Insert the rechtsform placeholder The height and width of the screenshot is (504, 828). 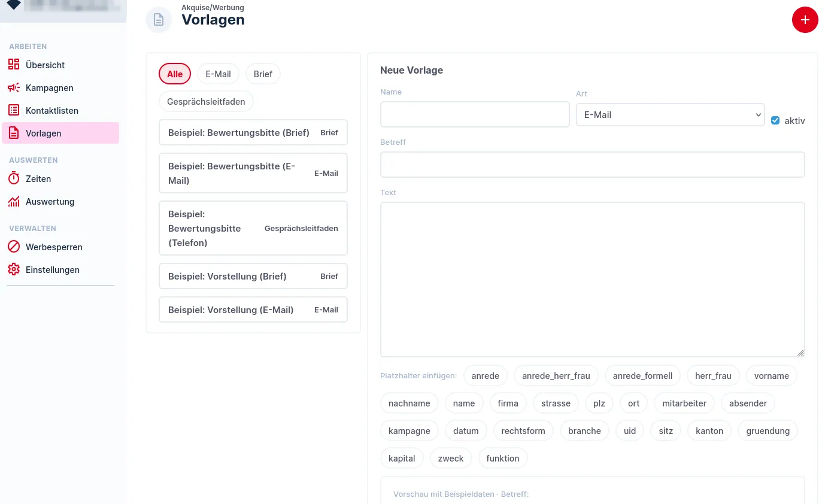click(523, 430)
